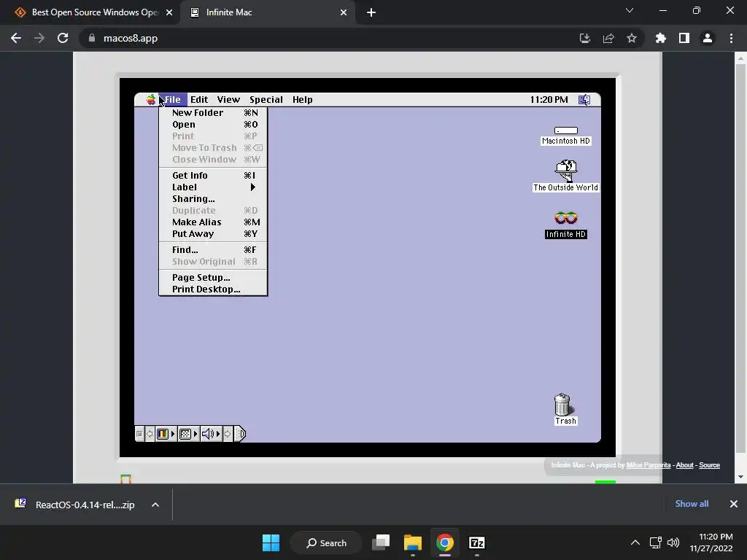Open the Finder application menu icon
This screenshot has width=747, height=560.
click(x=584, y=99)
